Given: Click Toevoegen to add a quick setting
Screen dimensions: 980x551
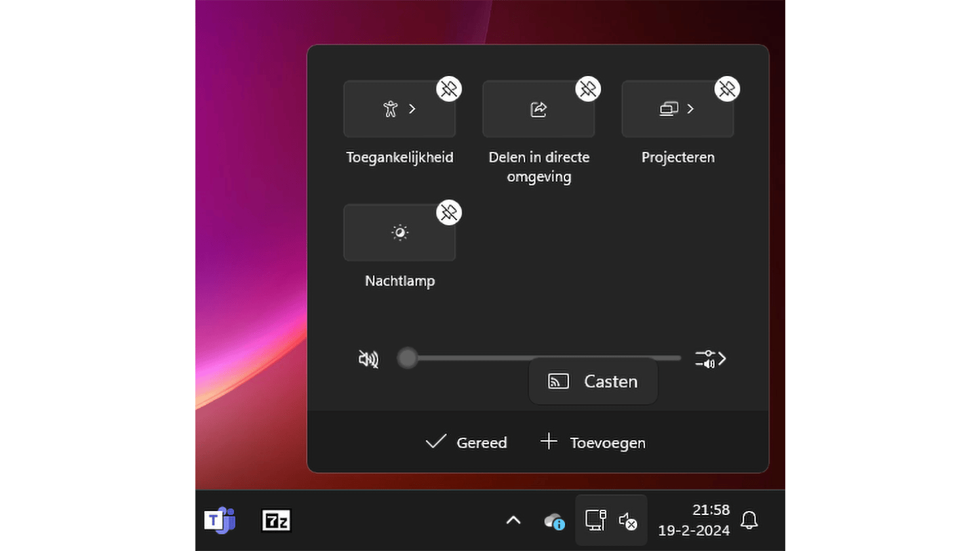Looking at the screenshot, I should [x=593, y=442].
